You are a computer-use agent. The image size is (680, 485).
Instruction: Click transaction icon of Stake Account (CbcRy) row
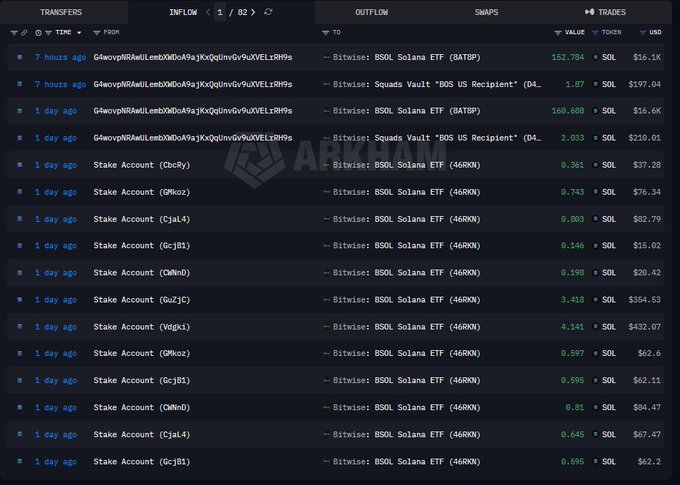[20, 165]
